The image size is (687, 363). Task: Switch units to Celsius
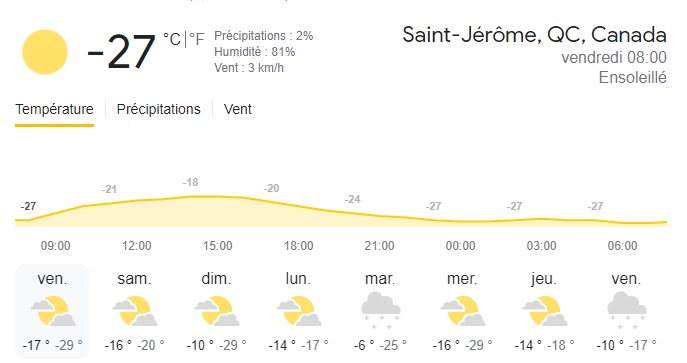[x=172, y=39]
